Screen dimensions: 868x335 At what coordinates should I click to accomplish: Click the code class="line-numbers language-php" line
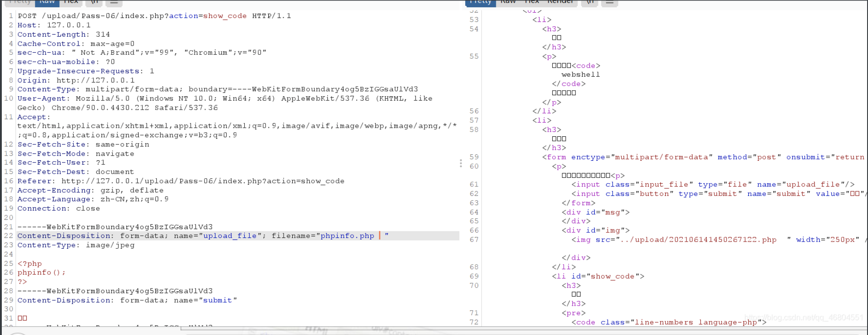(x=669, y=322)
